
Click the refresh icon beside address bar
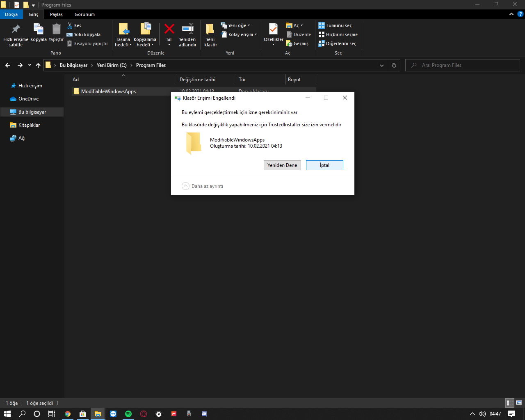pyautogui.click(x=394, y=65)
